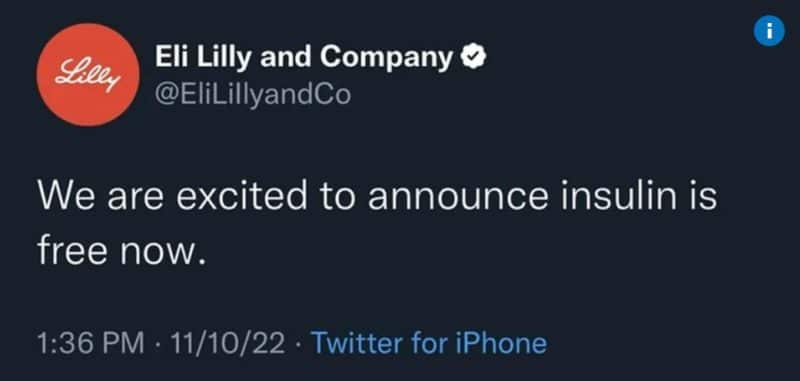Screen dimensions: 800x381
Task: Click the words We are
Action: (101, 197)
